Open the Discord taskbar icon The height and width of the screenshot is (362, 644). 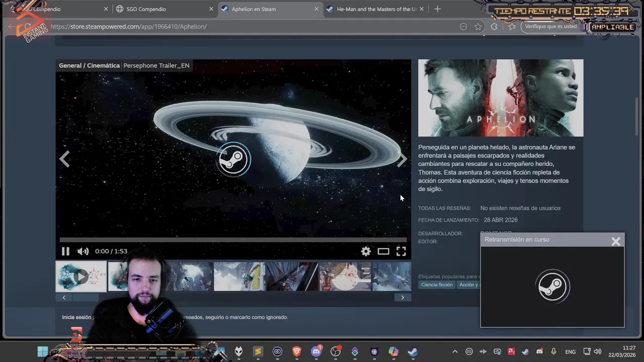[x=316, y=352]
